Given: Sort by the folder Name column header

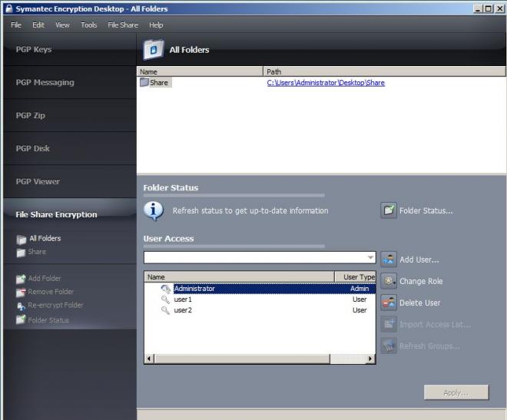Looking at the screenshot, I should point(200,71).
